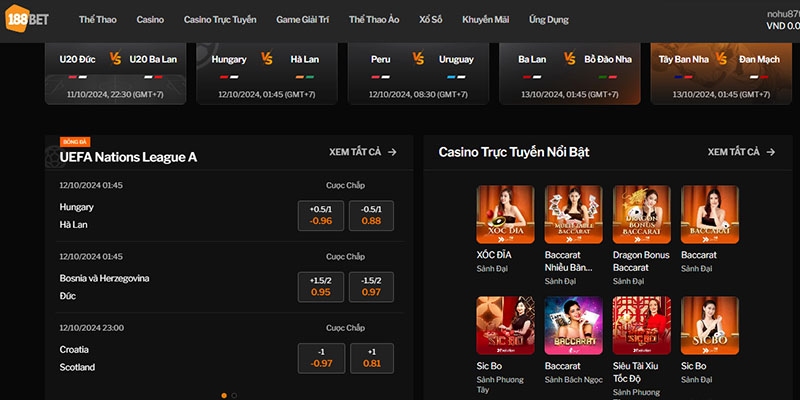Click the arrow beside Casino XEM TẤT CẢ
This screenshot has height=400, width=800.
click(770, 152)
